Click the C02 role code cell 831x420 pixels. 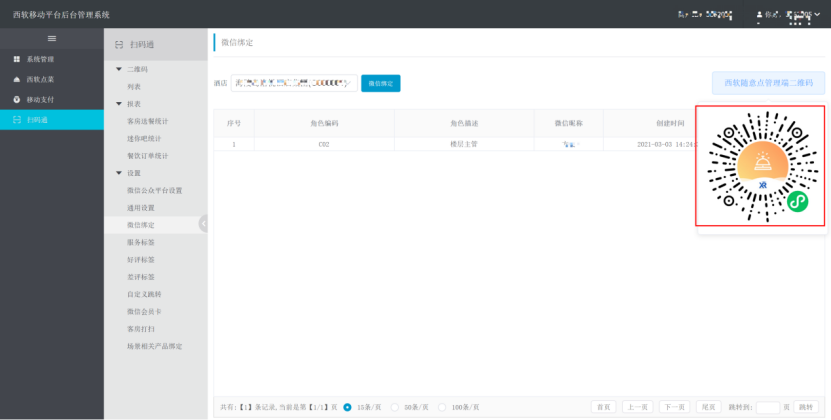[324, 144]
